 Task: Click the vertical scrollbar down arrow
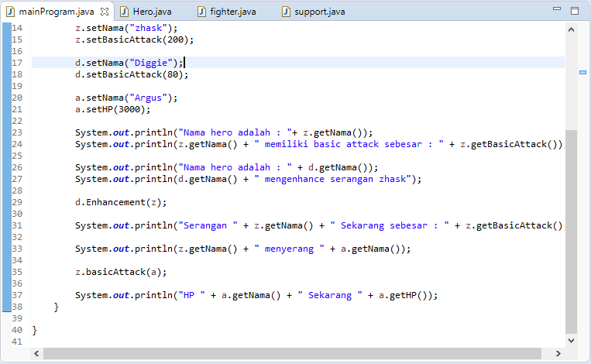[571, 340]
